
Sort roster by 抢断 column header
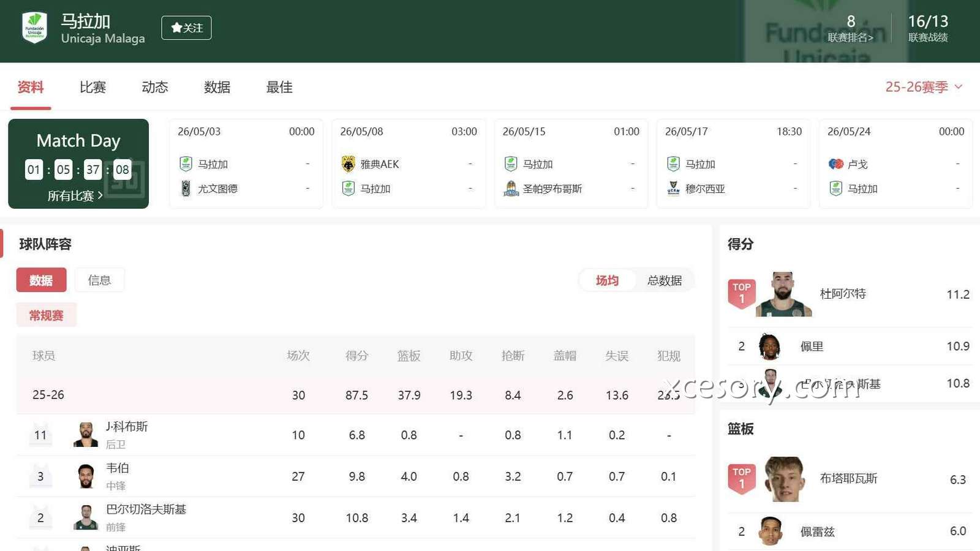pyautogui.click(x=513, y=356)
